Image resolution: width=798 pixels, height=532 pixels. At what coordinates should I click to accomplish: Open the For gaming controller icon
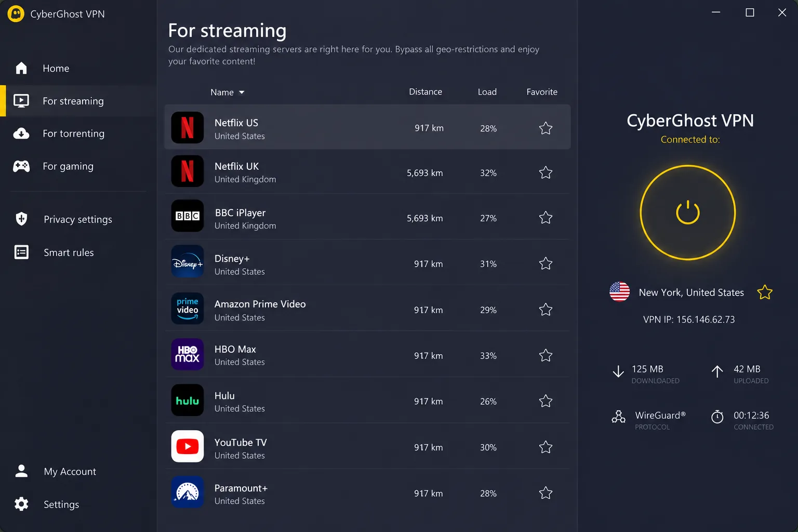[21, 166]
